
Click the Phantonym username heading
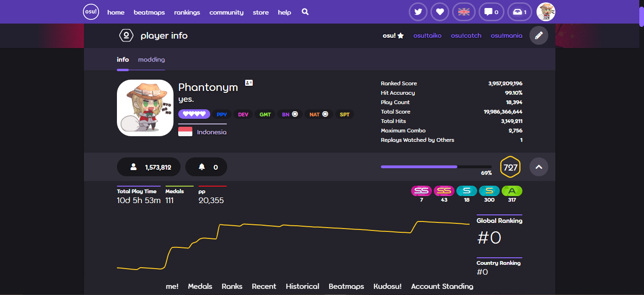[208, 88]
